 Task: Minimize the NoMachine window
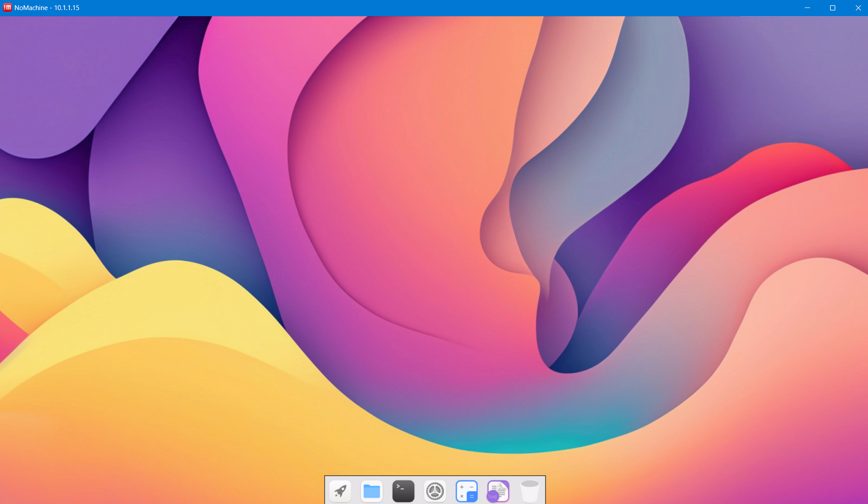tap(807, 8)
